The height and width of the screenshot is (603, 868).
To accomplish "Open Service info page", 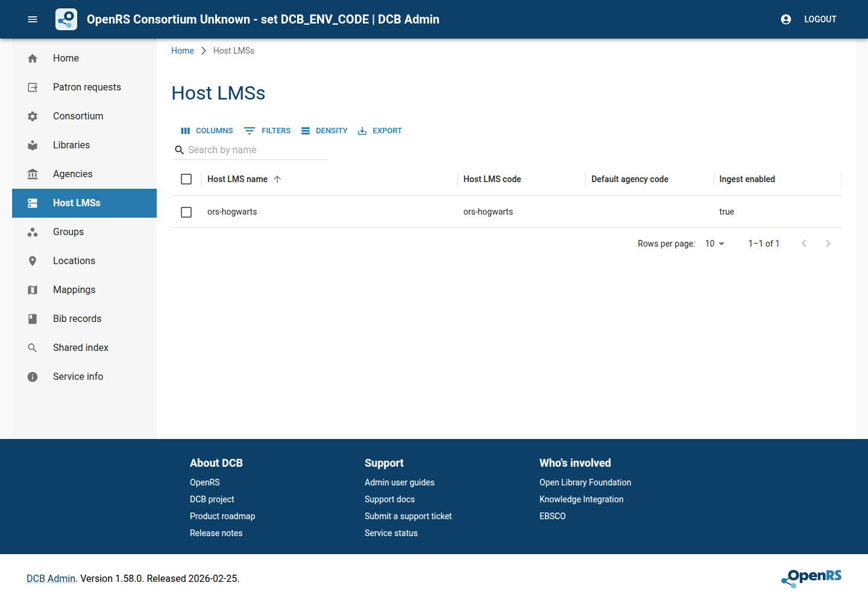I will (x=84, y=377).
